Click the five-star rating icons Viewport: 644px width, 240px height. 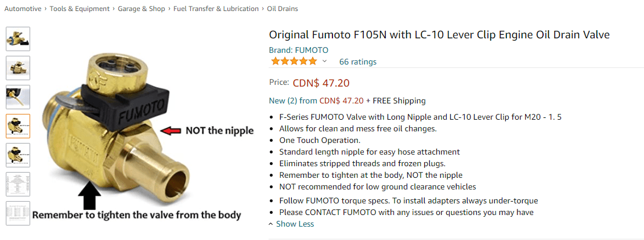(294, 62)
